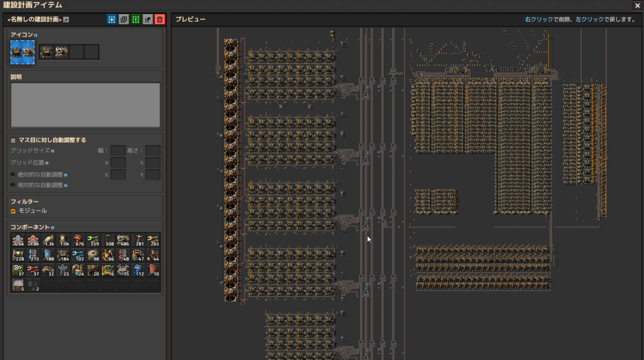
Task: Click the blue underground belt (215)
Action: [x=33, y=255]
